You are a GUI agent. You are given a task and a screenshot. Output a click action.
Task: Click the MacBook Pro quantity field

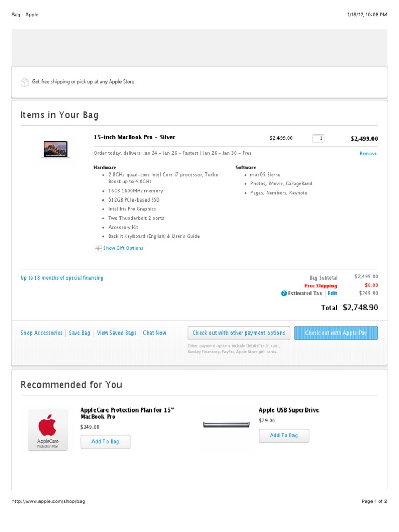(318, 138)
